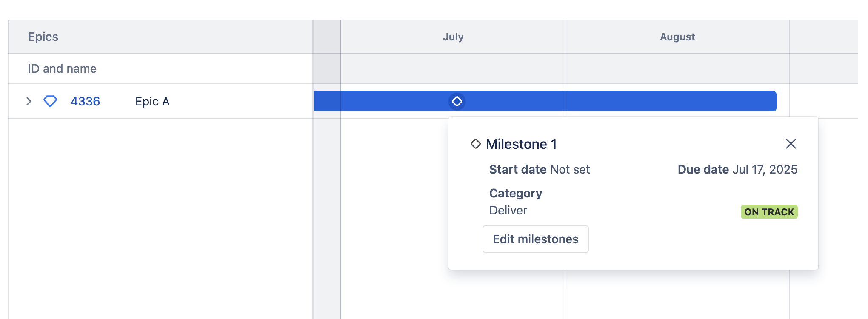Screen dimensions: 868x319
Task: Open epic link 4336
Action: click(x=85, y=101)
